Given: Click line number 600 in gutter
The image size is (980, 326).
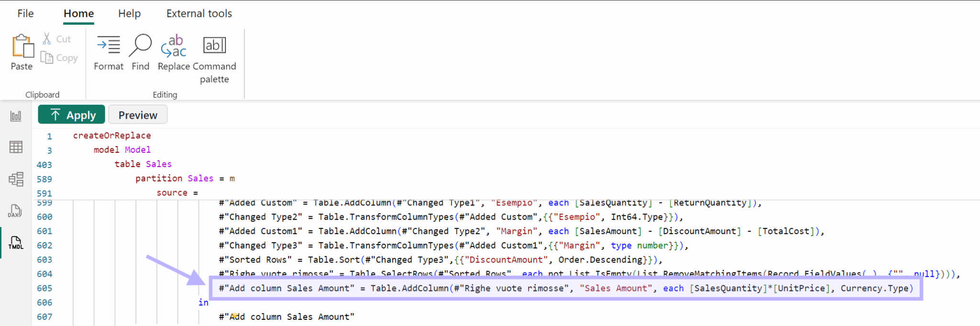Looking at the screenshot, I should click(x=45, y=217).
